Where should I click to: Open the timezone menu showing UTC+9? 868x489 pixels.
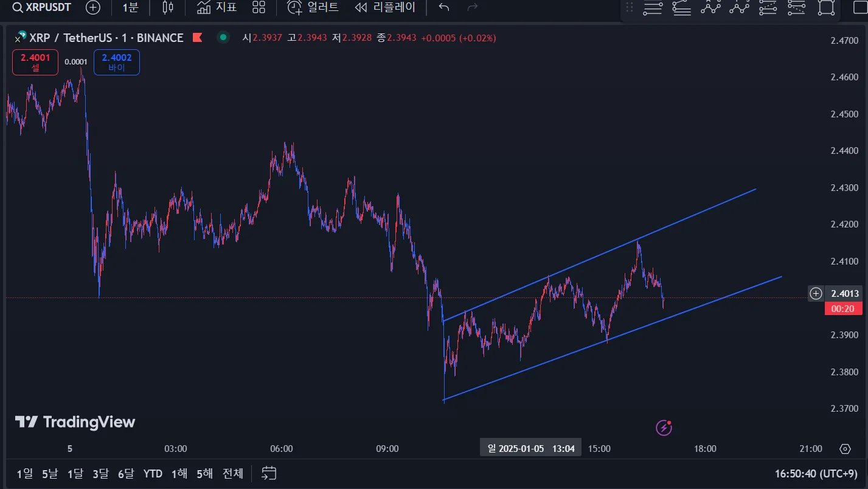816,473
